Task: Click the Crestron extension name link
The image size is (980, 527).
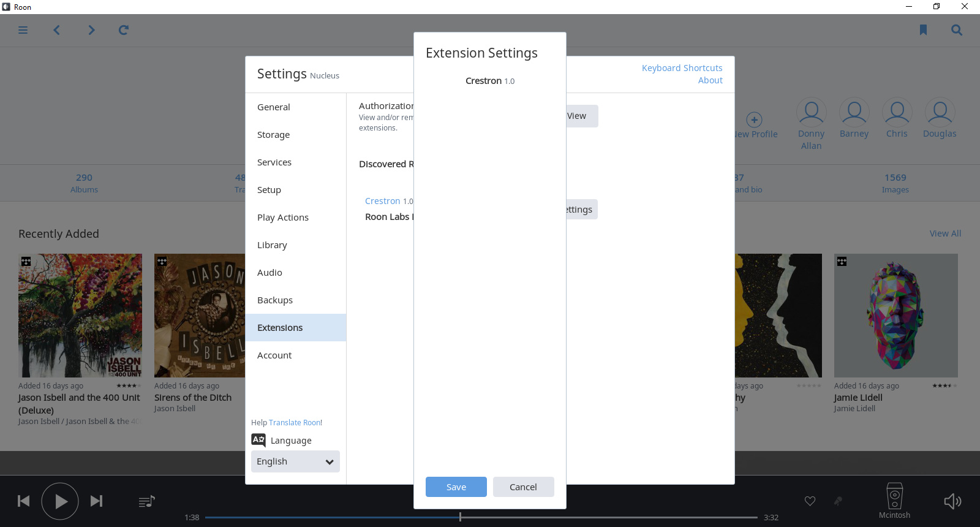Action: click(383, 201)
